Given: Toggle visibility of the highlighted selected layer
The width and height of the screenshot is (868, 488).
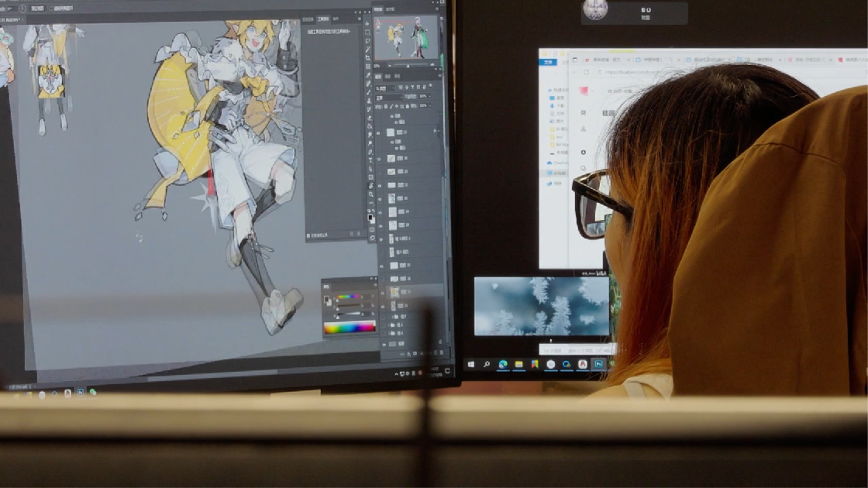Looking at the screenshot, I should 384,292.
